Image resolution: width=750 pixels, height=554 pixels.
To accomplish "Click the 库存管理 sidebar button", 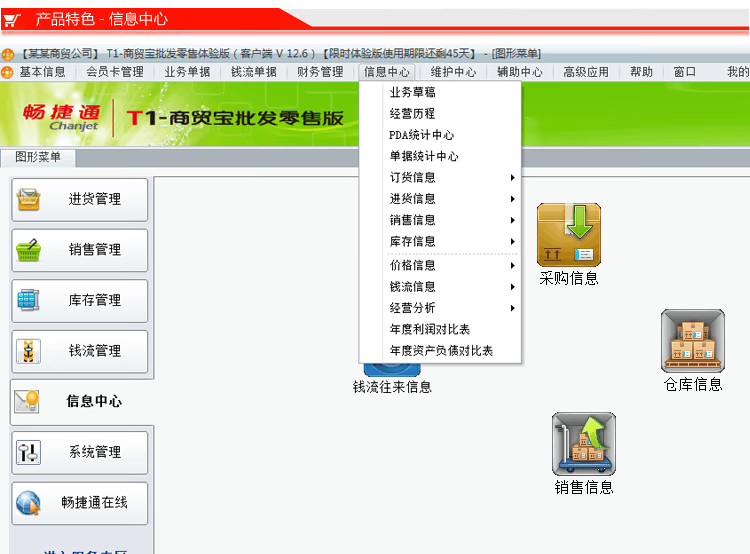I will tap(79, 300).
